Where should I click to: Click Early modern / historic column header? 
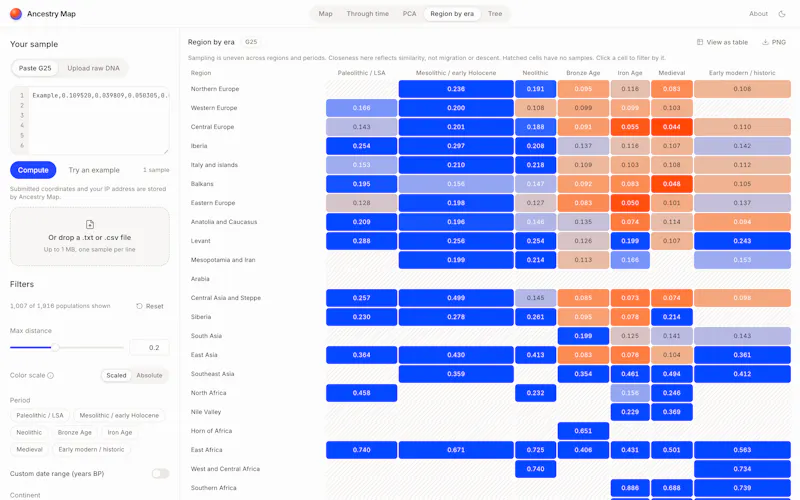pyautogui.click(x=742, y=73)
